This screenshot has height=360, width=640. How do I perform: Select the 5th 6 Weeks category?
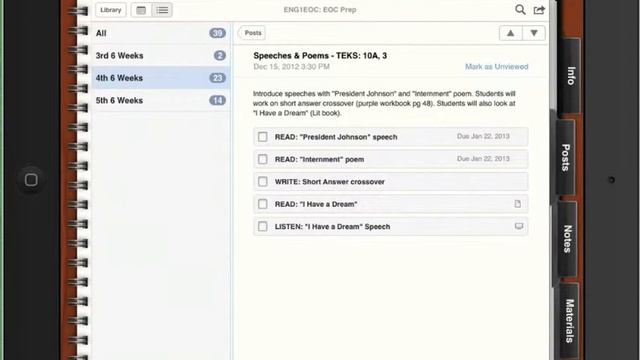tap(161, 100)
